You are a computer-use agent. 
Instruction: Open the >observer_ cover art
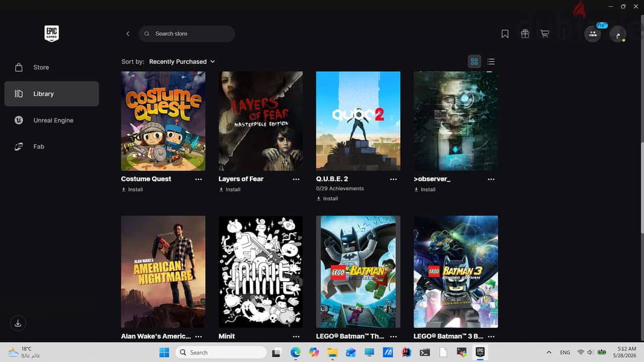coord(456,121)
